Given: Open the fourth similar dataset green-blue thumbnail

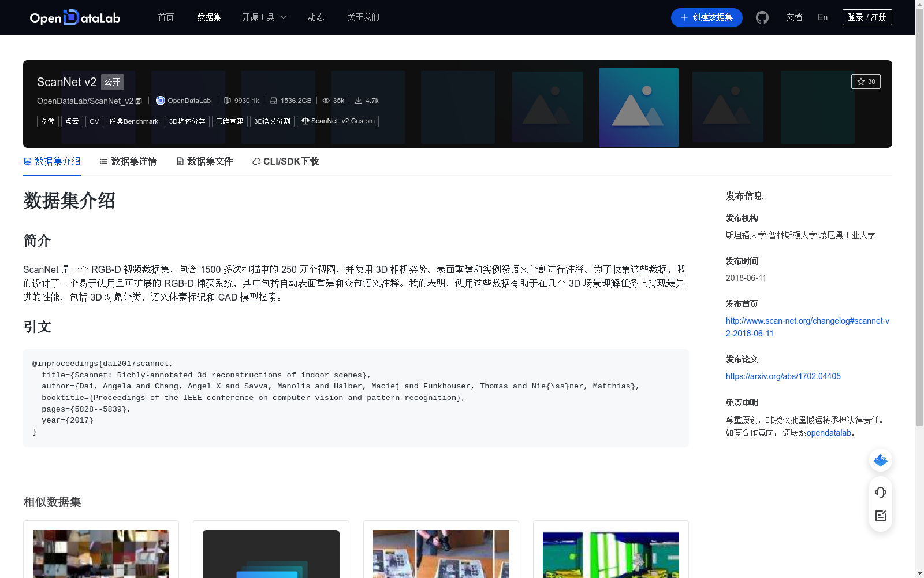Looking at the screenshot, I should point(611,554).
